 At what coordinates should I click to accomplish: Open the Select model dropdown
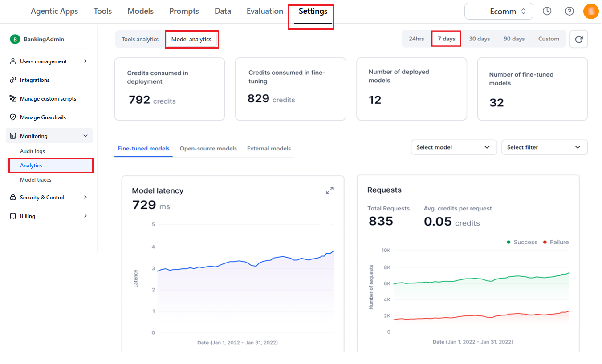454,147
